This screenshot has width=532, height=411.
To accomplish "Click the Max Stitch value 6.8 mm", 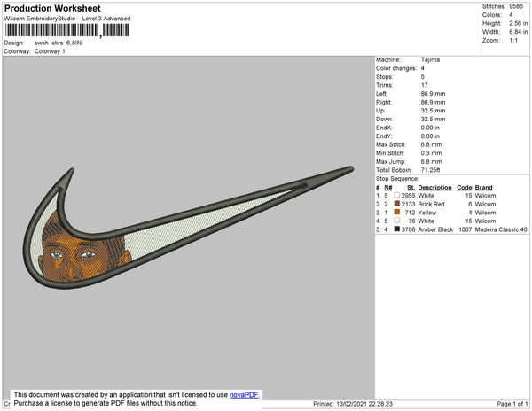I will pyautogui.click(x=432, y=144).
